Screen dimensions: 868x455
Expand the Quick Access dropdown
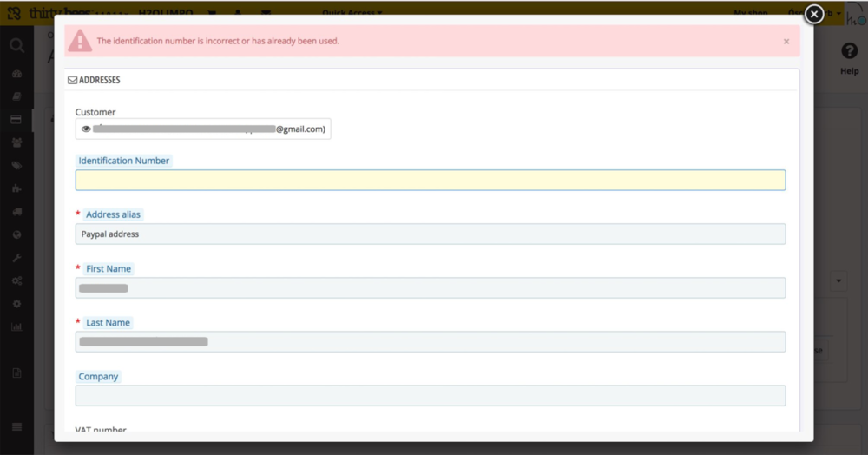pyautogui.click(x=352, y=13)
